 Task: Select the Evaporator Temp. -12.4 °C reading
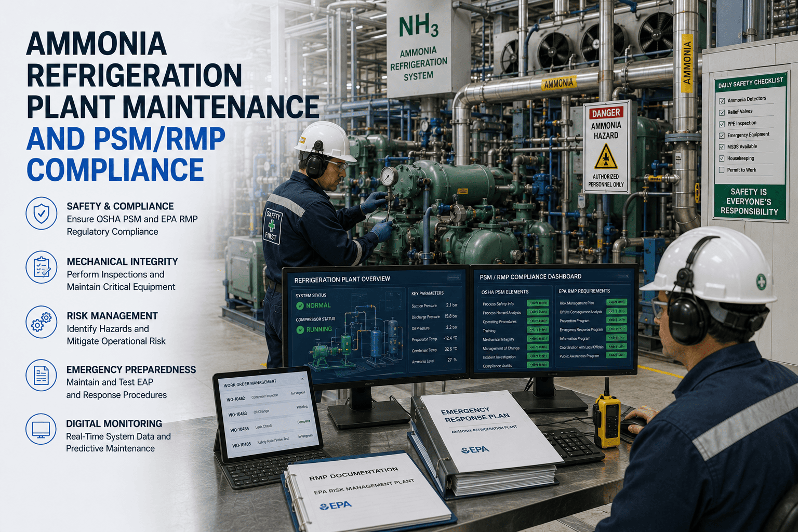pyautogui.click(x=435, y=339)
